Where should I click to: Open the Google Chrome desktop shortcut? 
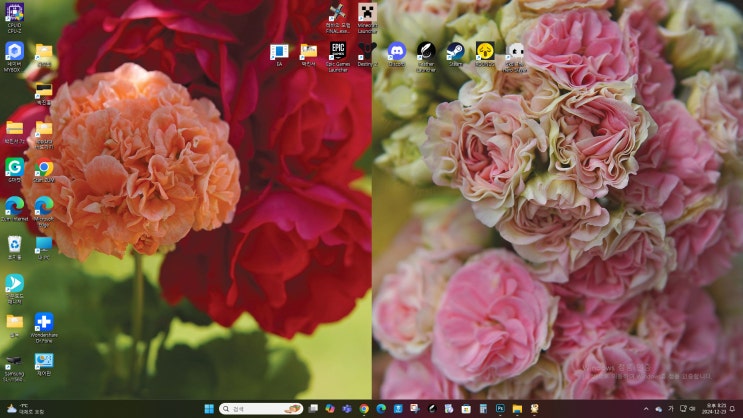[44, 171]
